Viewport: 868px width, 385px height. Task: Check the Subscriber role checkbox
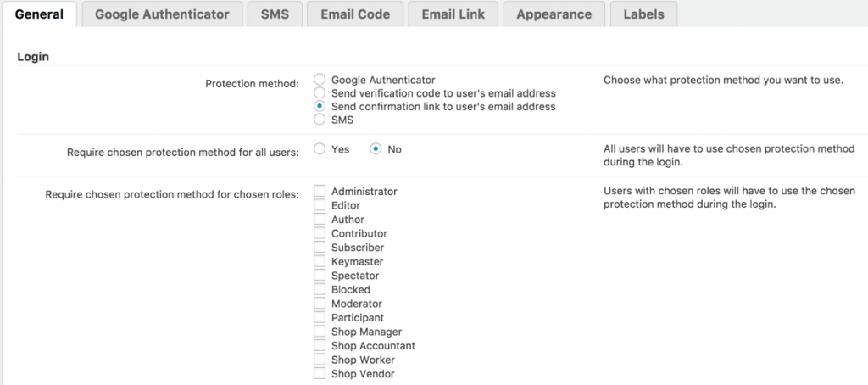pyautogui.click(x=320, y=248)
